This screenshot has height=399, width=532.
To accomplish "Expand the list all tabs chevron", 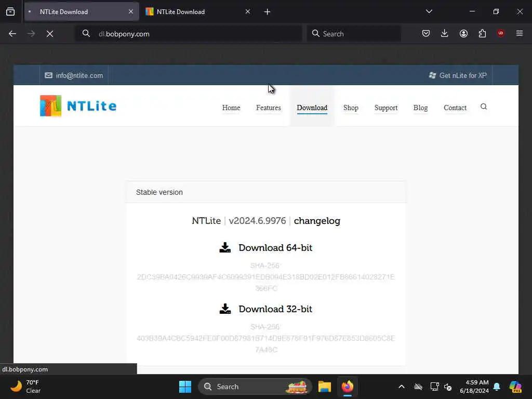I will pos(429,11).
